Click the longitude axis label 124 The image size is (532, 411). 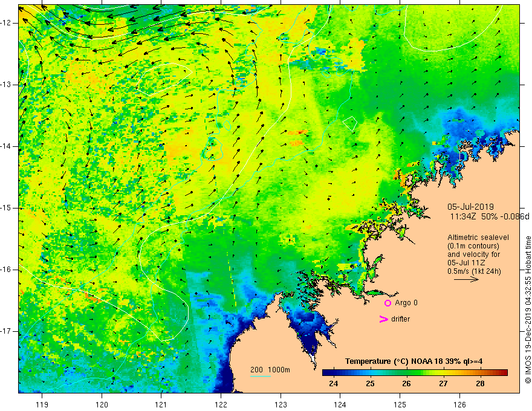(340, 404)
